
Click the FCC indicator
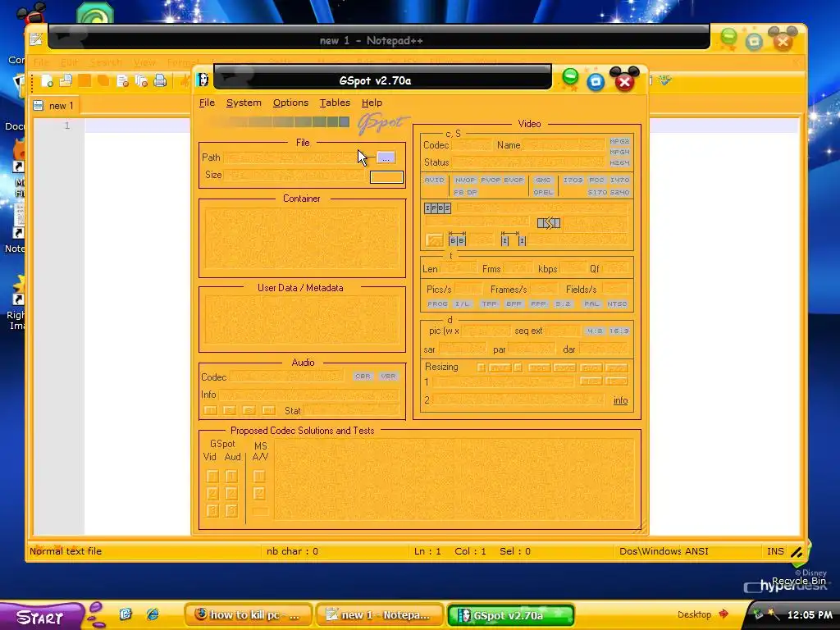(596, 180)
